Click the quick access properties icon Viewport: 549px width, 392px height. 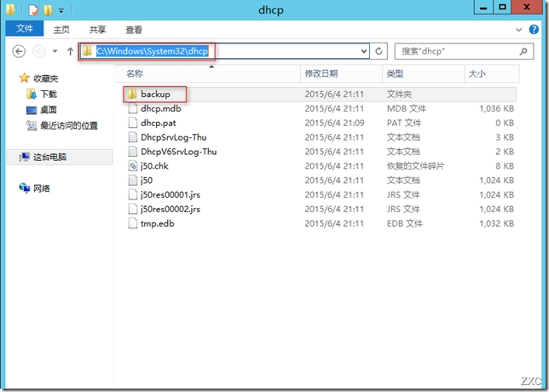pos(33,10)
